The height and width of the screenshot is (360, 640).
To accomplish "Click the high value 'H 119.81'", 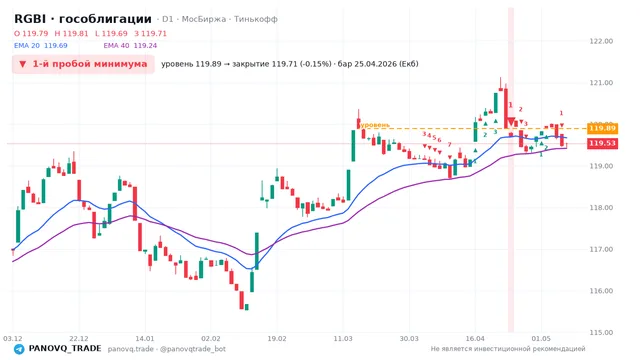I will click(x=71, y=33).
